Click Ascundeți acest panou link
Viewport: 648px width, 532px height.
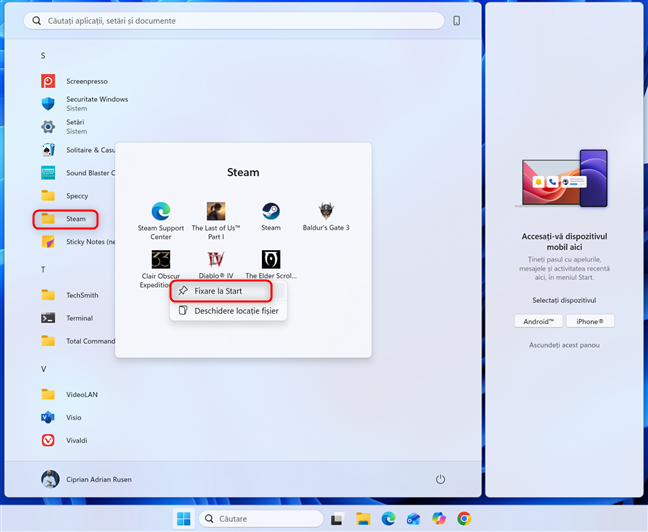(564, 345)
